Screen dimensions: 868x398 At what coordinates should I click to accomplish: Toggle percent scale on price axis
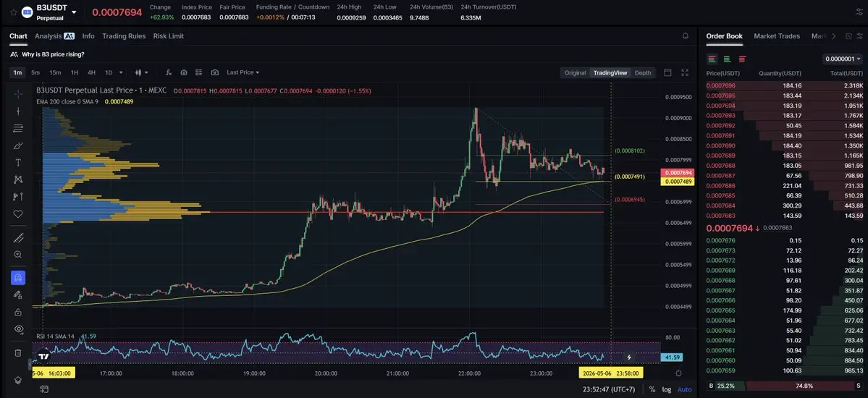coord(652,389)
